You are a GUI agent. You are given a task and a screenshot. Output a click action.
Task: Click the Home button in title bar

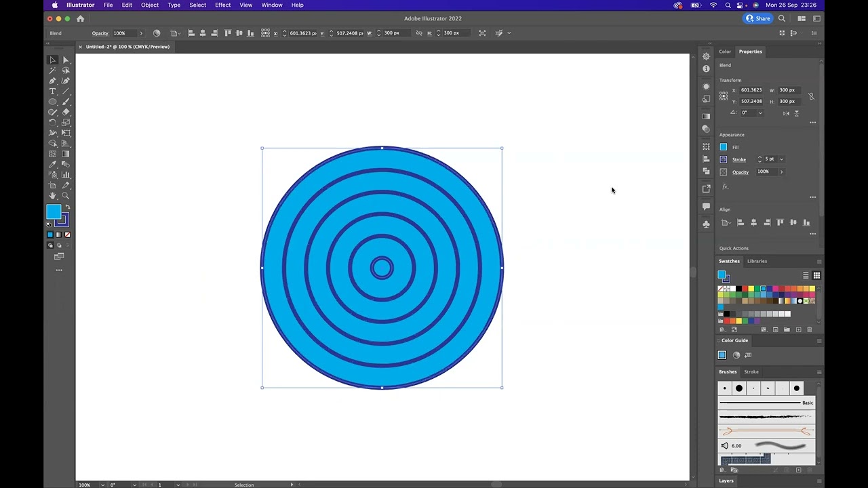point(81,18)
